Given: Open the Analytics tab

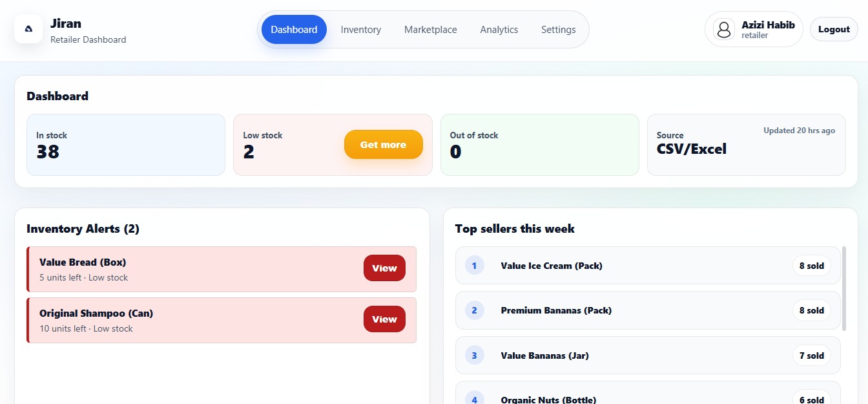Looking at the screenshot, I should [499, 30].
